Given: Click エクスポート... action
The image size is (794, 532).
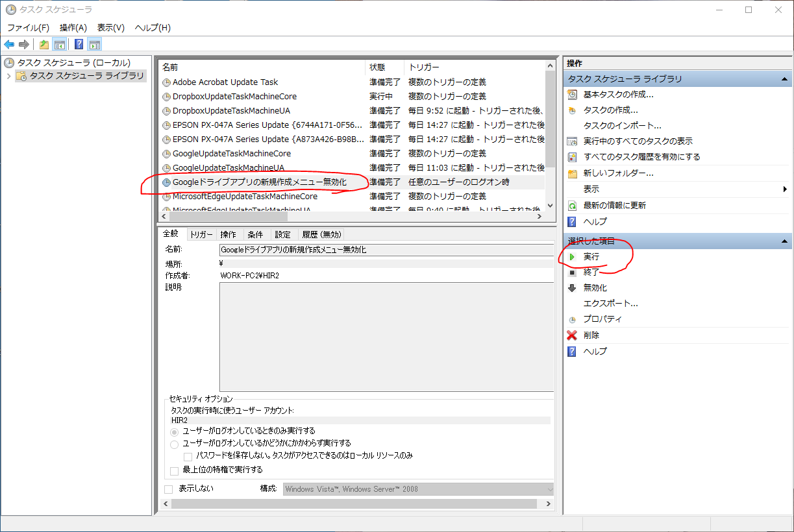Looking at the screenshot, I should (x=610, y=304).
